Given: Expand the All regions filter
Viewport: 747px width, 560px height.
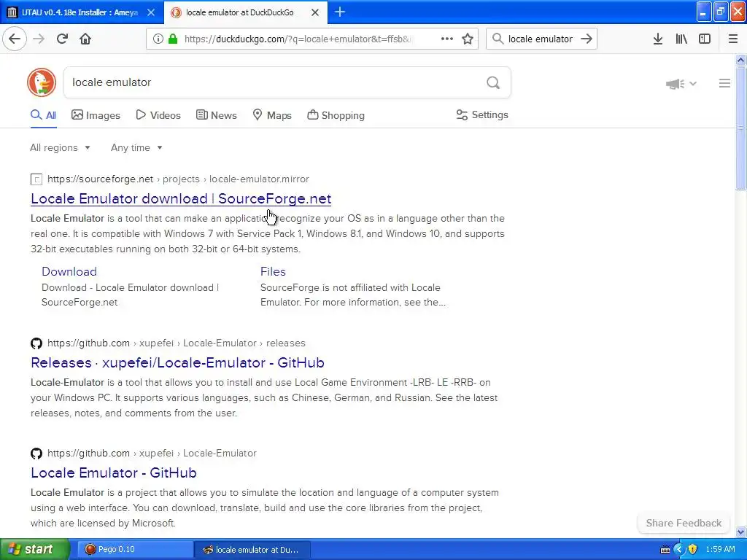Looking at the screenshot, I should tap(60, 147).
